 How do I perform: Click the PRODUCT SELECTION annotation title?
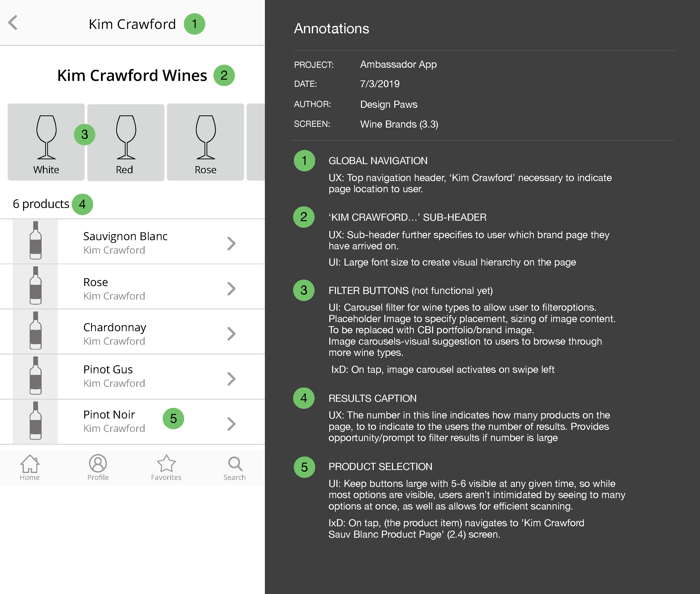(x=380, y=467)
